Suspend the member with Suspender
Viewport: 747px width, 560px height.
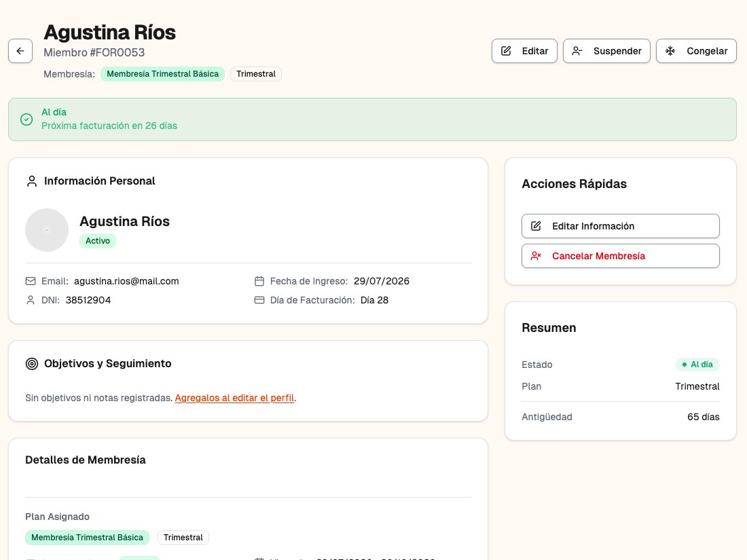606,51
